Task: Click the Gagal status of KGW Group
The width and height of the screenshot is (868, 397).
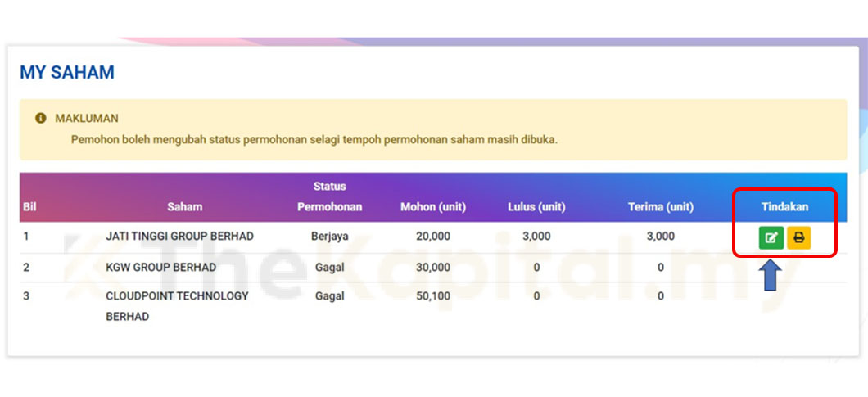Action: click(329, 268)
